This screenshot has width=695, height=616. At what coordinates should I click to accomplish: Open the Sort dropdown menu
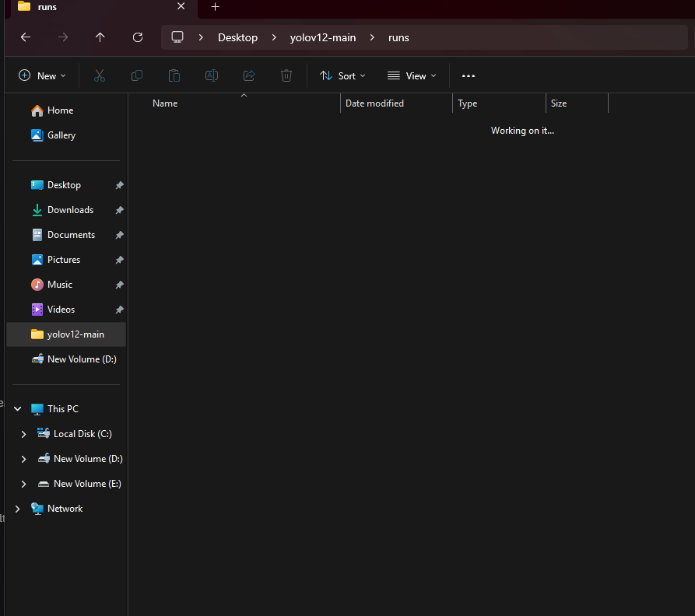pos(342,75)
